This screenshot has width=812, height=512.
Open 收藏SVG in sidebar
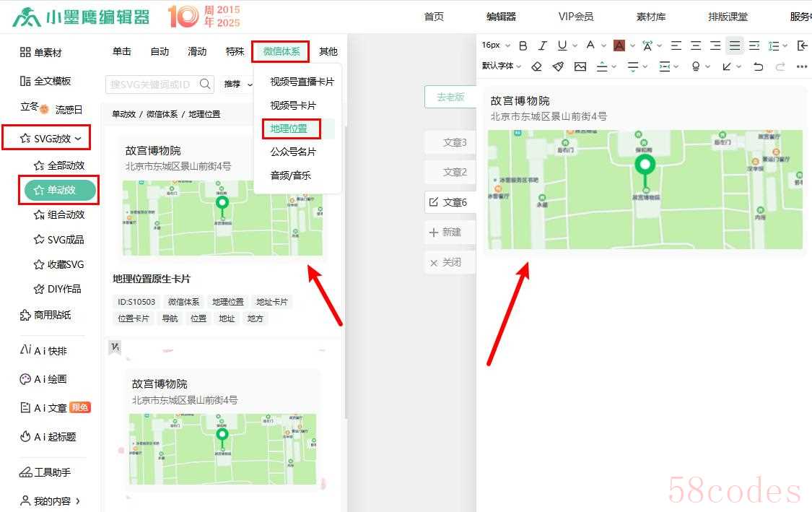(58, 264)
